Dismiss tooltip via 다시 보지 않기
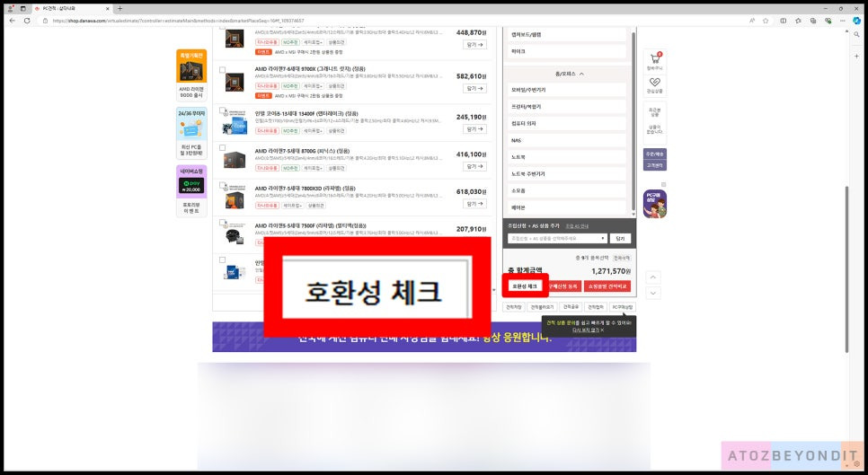Image resolution: width=868 pixels, height=475 pixels. (x=588, y=330)
